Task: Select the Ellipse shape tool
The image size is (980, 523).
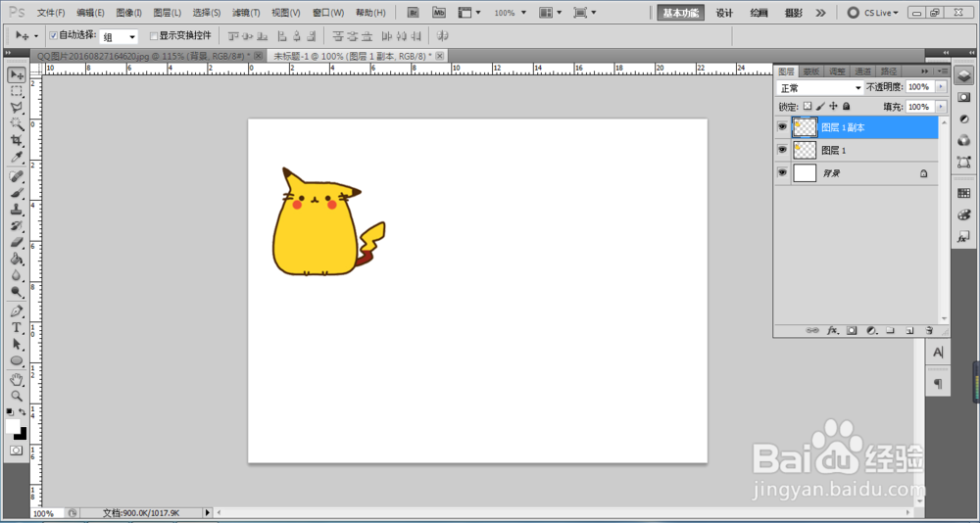Action: point(17,360)
